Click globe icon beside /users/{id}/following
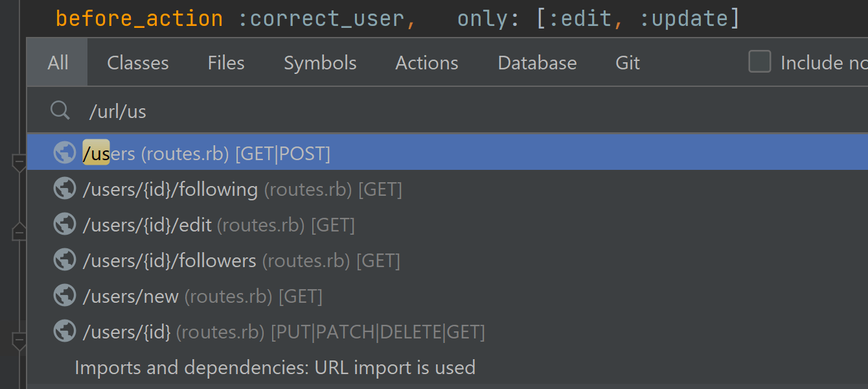This screenshot has width=868, height=389. (65, 189)
